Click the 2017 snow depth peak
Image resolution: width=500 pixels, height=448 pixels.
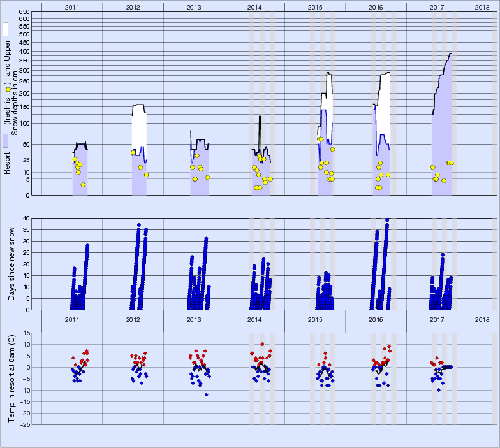pos(450,54)
